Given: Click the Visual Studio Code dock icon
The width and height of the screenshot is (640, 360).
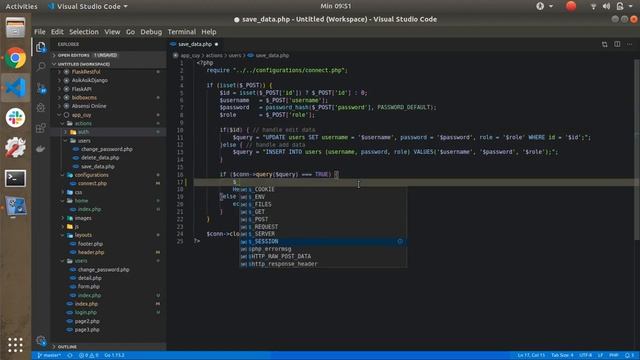Looking at the screenshot, I should click(16, 88).
